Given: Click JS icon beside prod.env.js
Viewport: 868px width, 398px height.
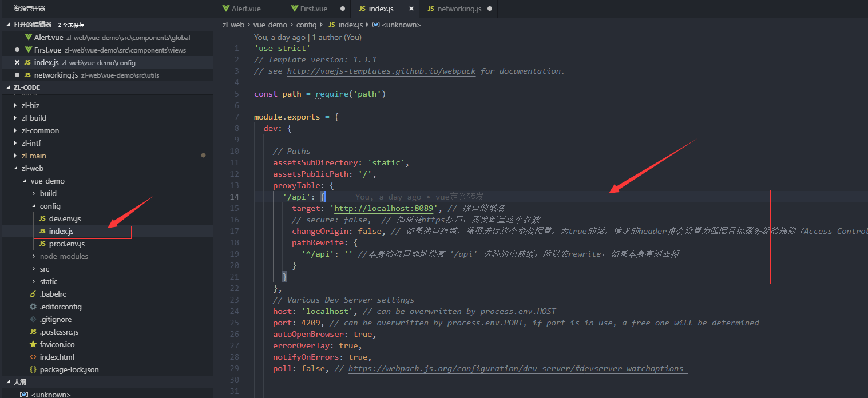Looking at the screenshot, I should [x=42, y=244].
